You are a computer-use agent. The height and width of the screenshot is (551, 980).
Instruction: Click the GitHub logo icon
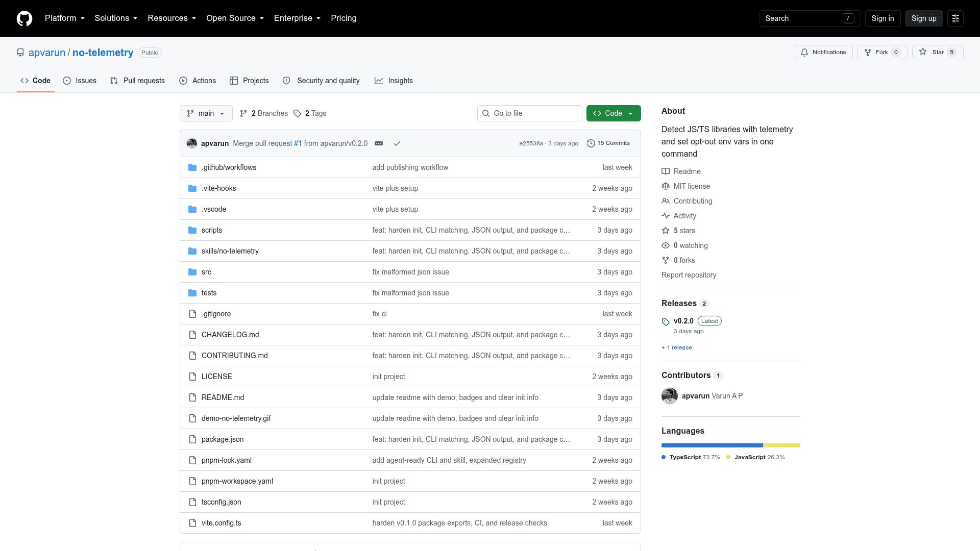[24, 18]
